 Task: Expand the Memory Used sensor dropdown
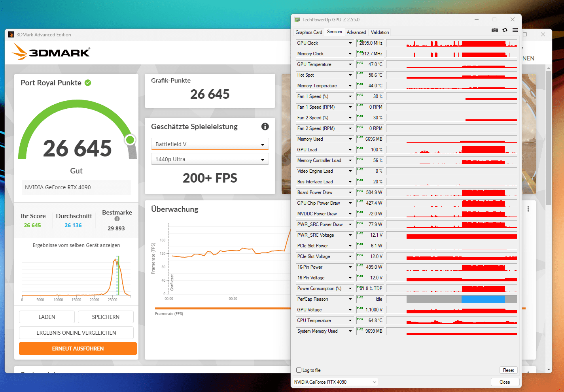350,139
